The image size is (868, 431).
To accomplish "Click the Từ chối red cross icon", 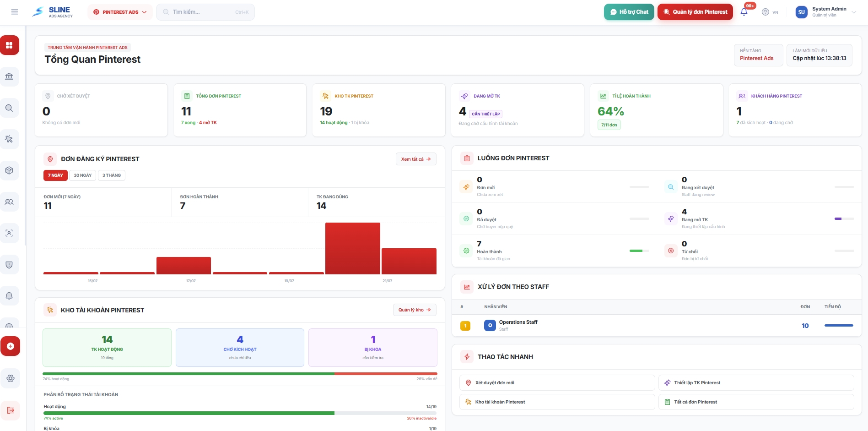I will (671, 251).
